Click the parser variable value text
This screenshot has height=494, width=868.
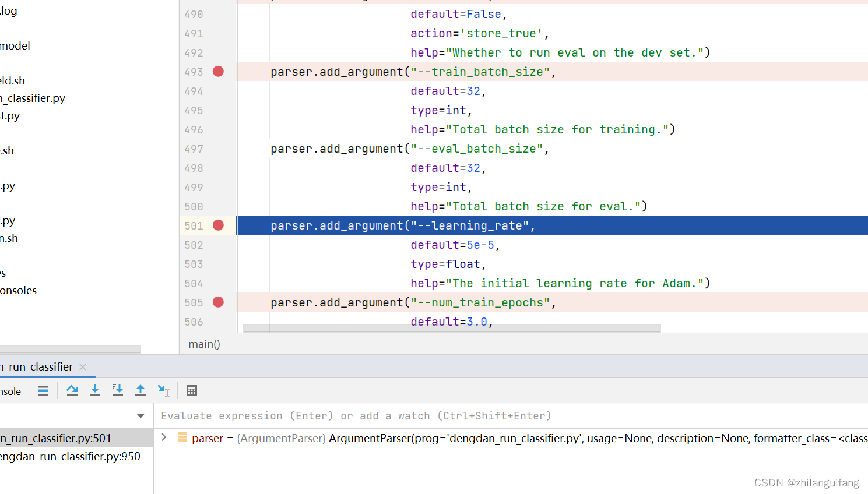tap(598, 438)
